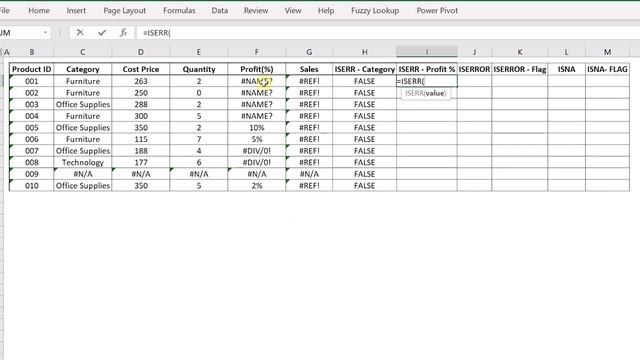
Task: Select column M header
Action: coord(607,52)
